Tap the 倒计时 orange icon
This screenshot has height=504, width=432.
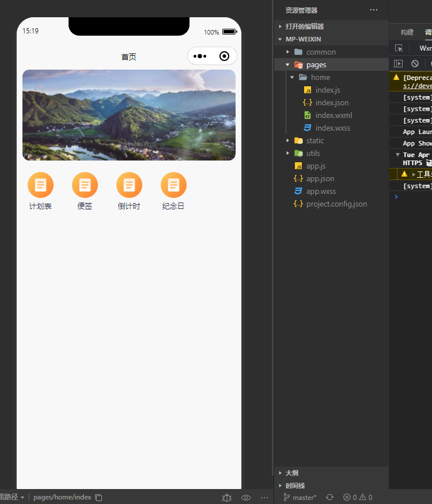tap(129, 185)
